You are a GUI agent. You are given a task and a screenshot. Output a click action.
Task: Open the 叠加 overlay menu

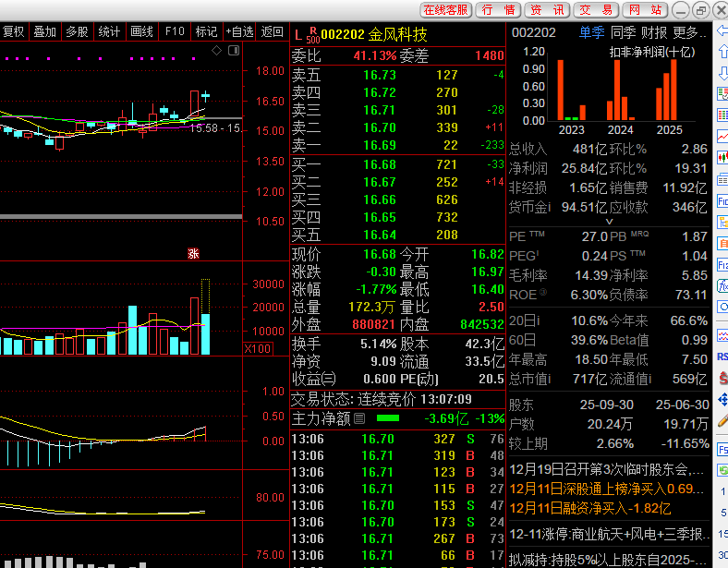45,31
